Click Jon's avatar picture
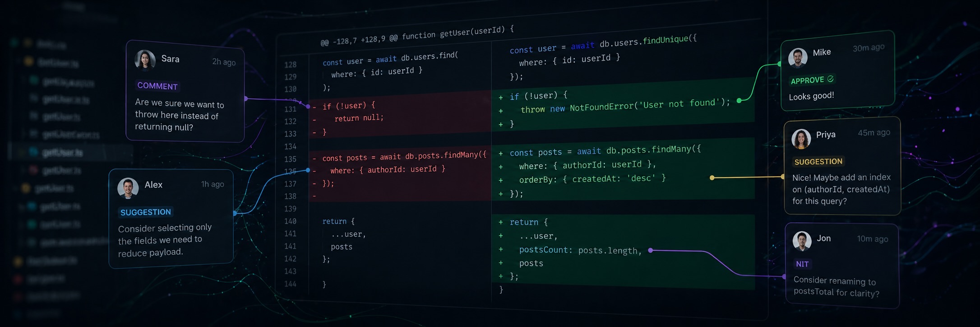The height and width of the screenshot is (327, 980). click(802, 241)
